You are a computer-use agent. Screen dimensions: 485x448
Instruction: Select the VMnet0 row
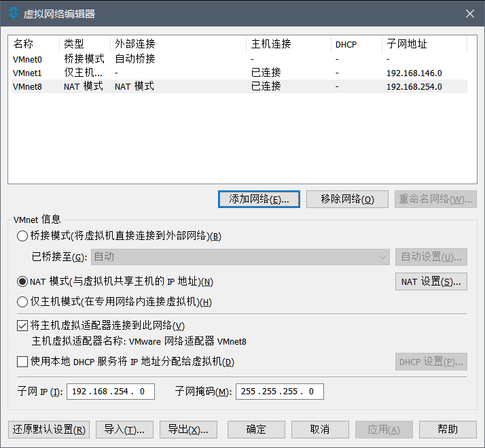point(239,59)
